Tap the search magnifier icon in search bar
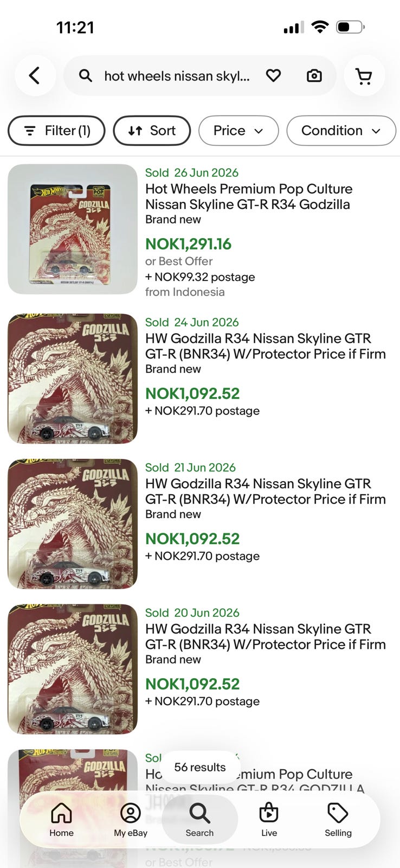Viewport: 400px width, 868px height. (x=85, y=76)
